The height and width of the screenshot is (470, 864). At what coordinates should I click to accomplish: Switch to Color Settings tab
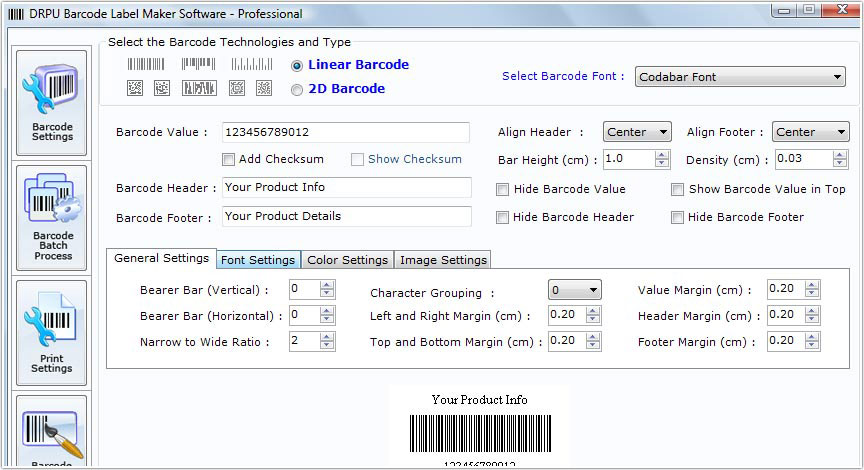click(x=348, y=260)
